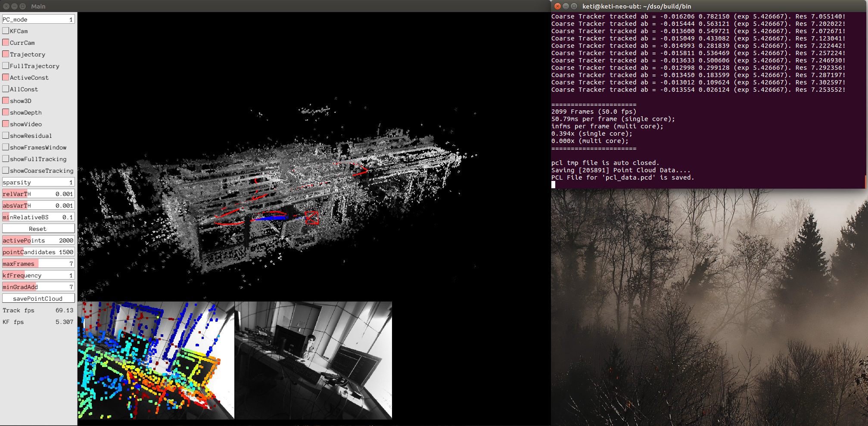Disable the CurrCam display
868x426 pixels.
click(6, 42)
